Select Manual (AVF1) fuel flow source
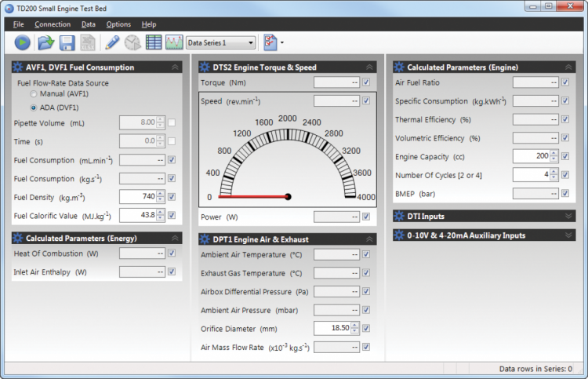 (34, 94)
